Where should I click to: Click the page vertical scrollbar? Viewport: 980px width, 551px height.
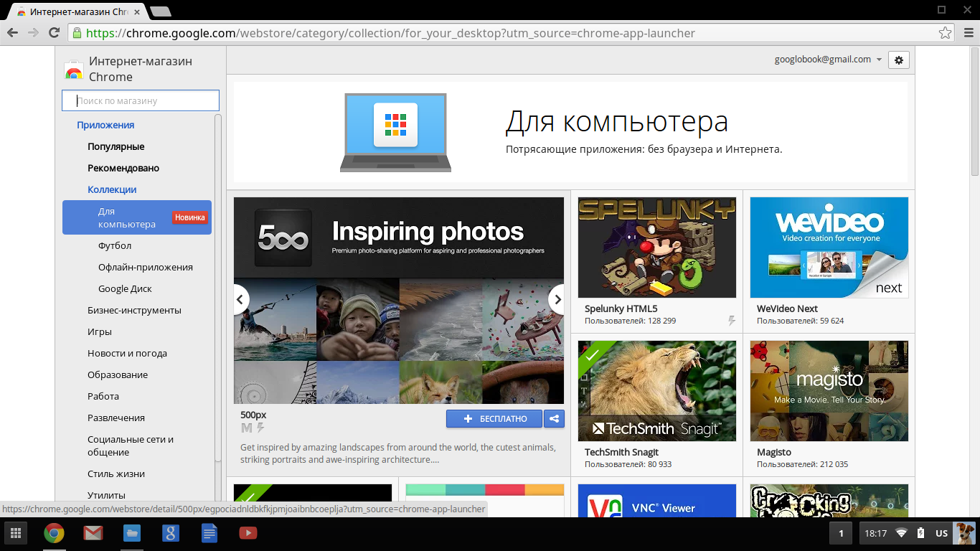pos(975,111)
